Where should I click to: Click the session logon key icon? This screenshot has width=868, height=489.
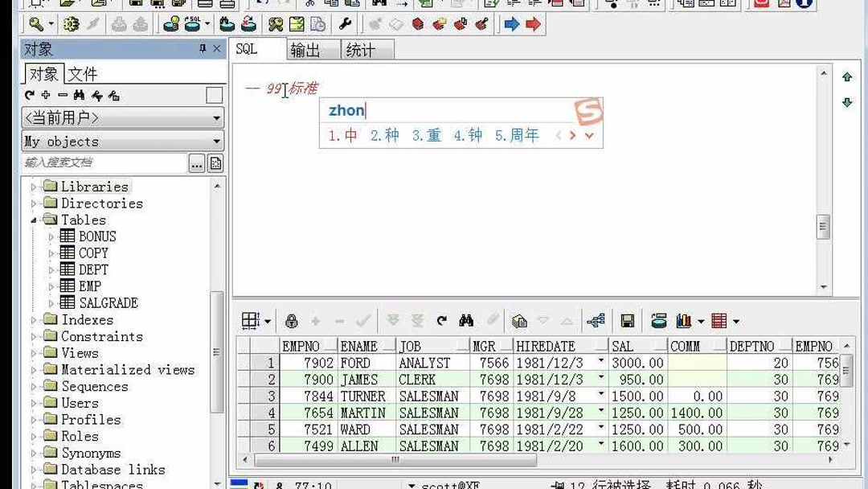pyautogui.click(x=37, y=24)
